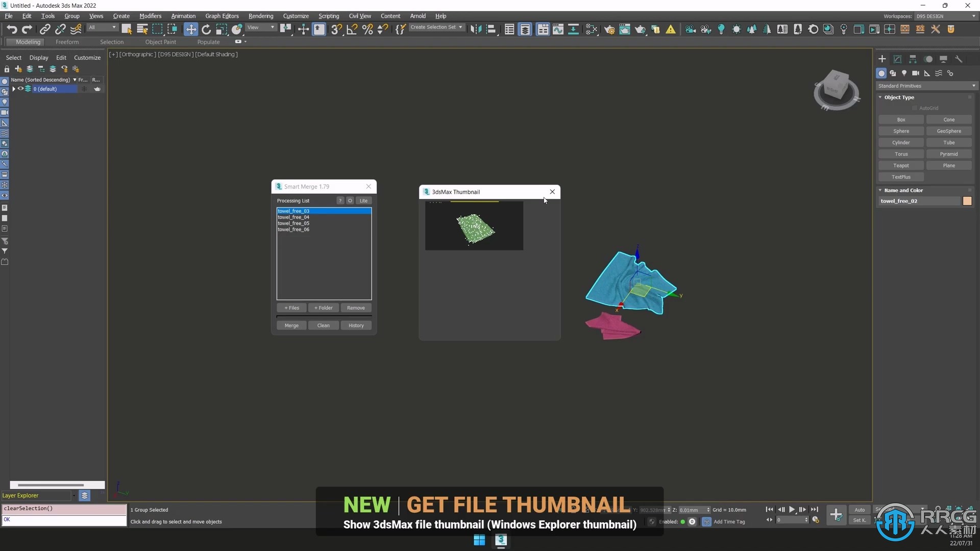Select the Lights category icon
Screen dimensions: 980x551
904,73
